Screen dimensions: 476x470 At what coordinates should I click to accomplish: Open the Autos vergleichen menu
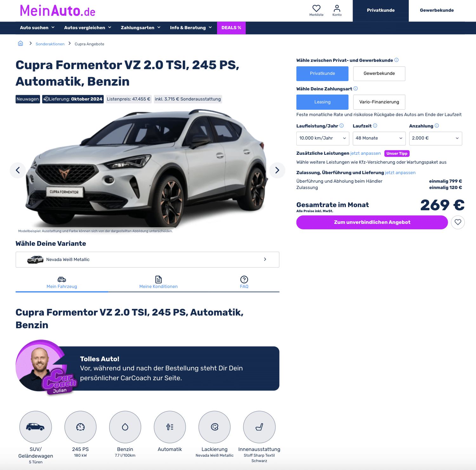(x=88, y=28)
